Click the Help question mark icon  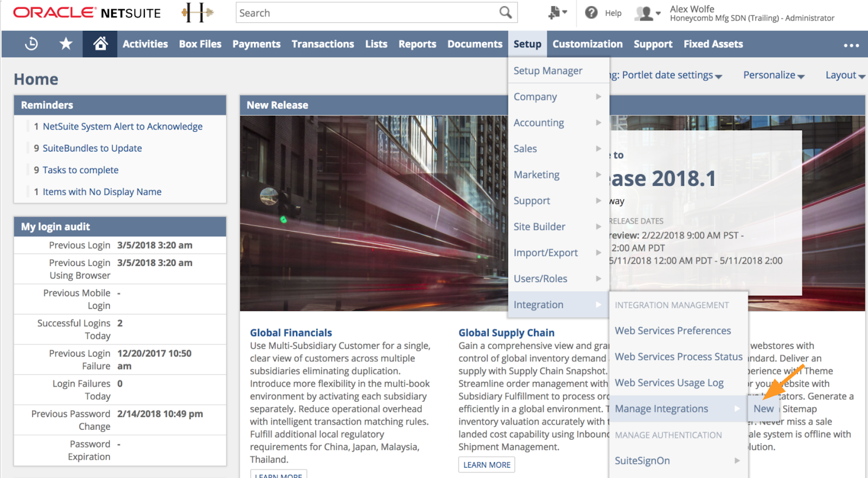click(x=591, y=12)
